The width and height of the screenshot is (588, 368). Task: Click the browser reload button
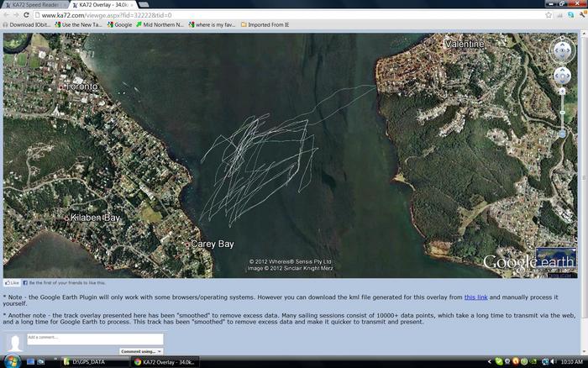click(x=26, y=15)
